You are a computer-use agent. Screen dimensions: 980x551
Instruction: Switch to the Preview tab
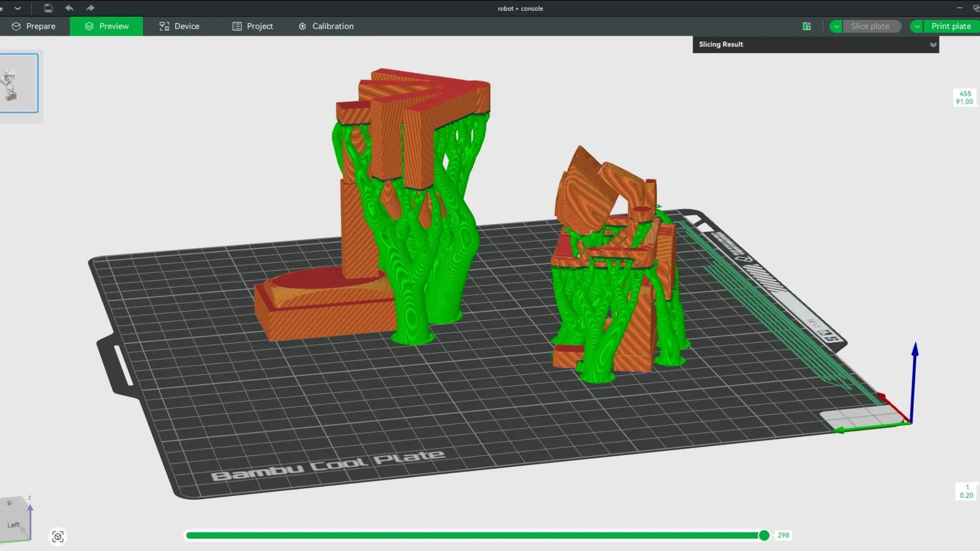coord(107,27)
